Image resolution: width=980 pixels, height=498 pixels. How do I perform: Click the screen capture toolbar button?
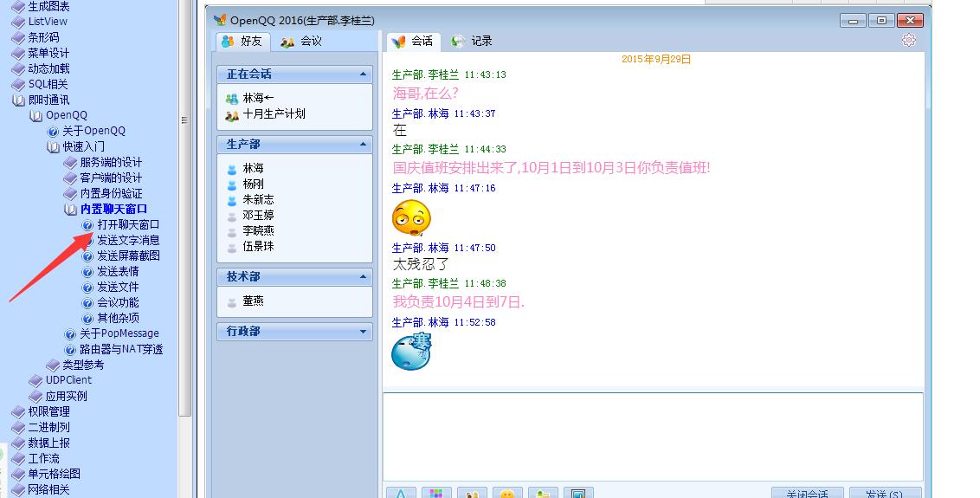click(x=578, y=492)
